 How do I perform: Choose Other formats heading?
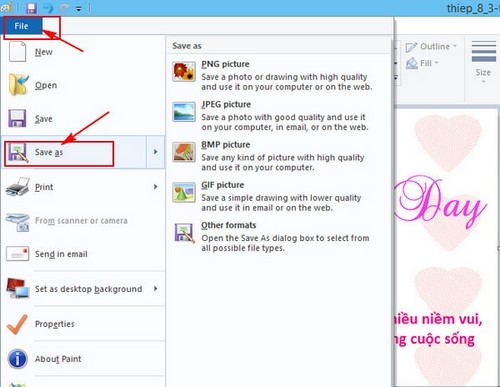(x=229, y=225)
